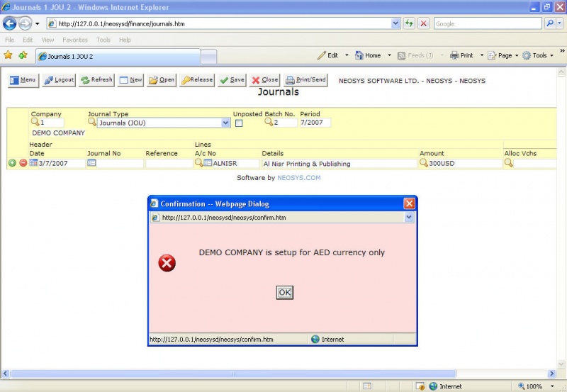
Task: Click the Batch No. field showing 2
Action: pyautogui.click(x=285, y=123)
